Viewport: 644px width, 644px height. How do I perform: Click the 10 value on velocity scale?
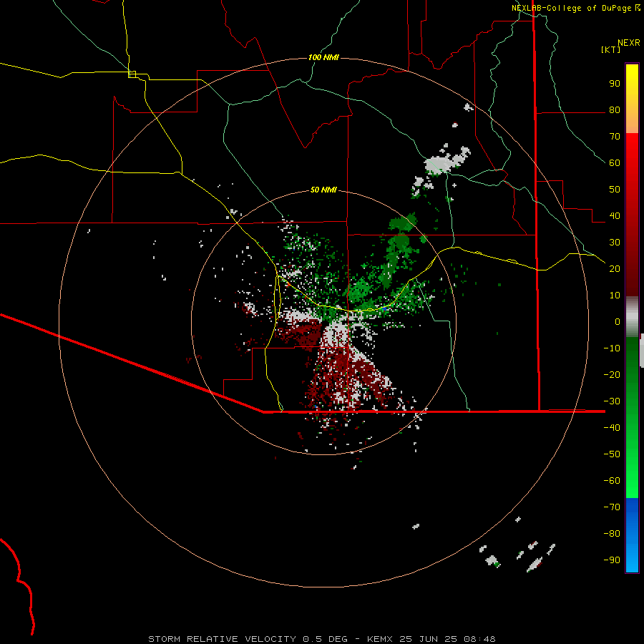pyautogui.click(x=615, y=296)
